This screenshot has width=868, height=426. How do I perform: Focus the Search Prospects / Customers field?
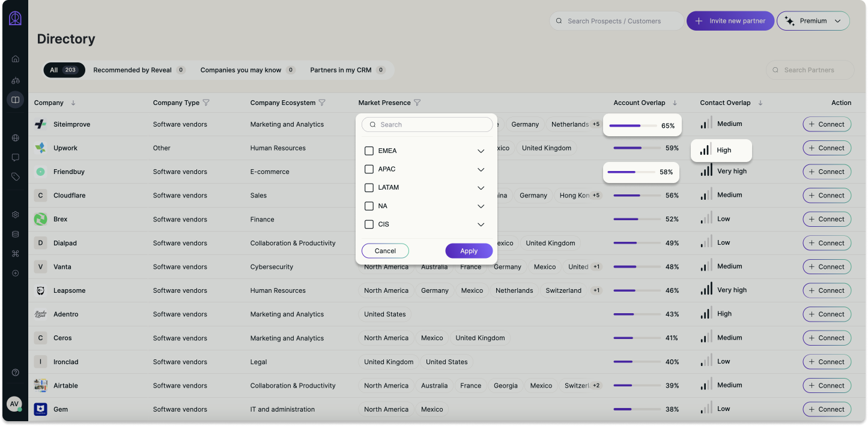coord(616,21)
